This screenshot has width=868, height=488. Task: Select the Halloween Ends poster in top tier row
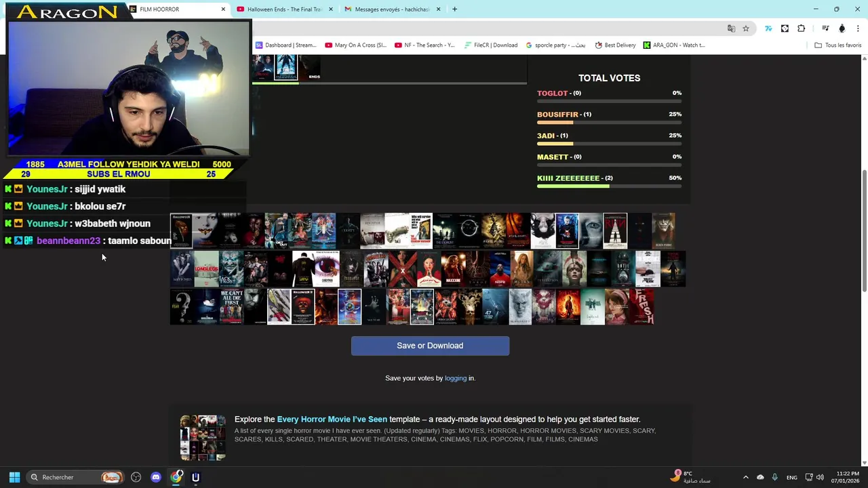[309, 68]
